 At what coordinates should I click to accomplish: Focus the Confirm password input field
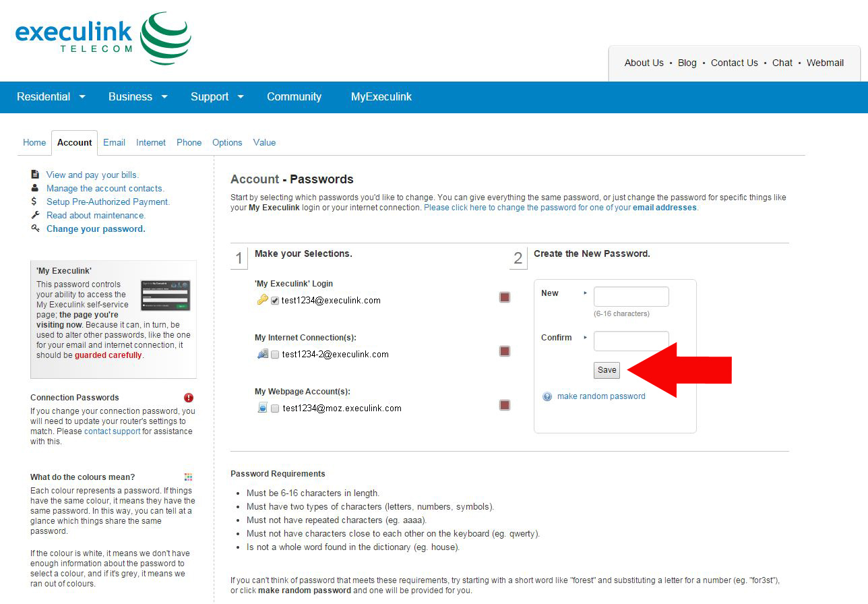coord(631,341)
